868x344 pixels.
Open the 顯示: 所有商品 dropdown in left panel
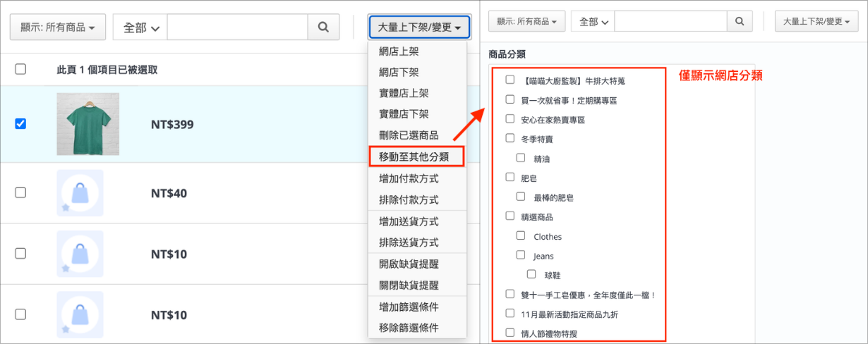pos(58,27)
